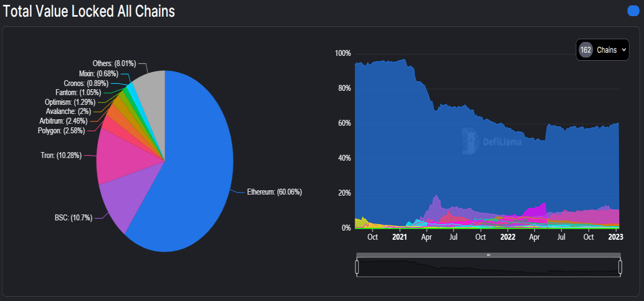Click the Tron: (10.28%) label
644x301 pixels.
coord(61,155)
